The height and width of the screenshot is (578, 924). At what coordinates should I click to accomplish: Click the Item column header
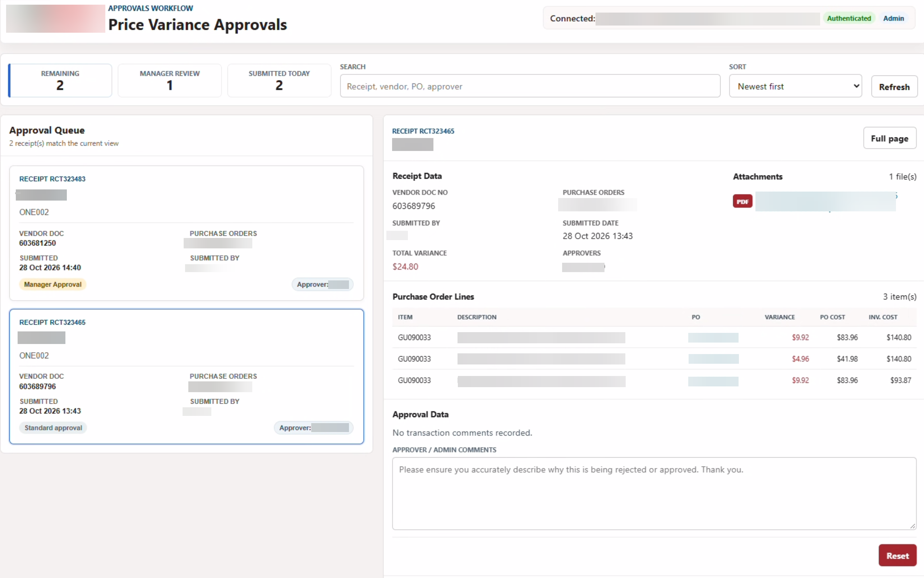pos(405,317)
